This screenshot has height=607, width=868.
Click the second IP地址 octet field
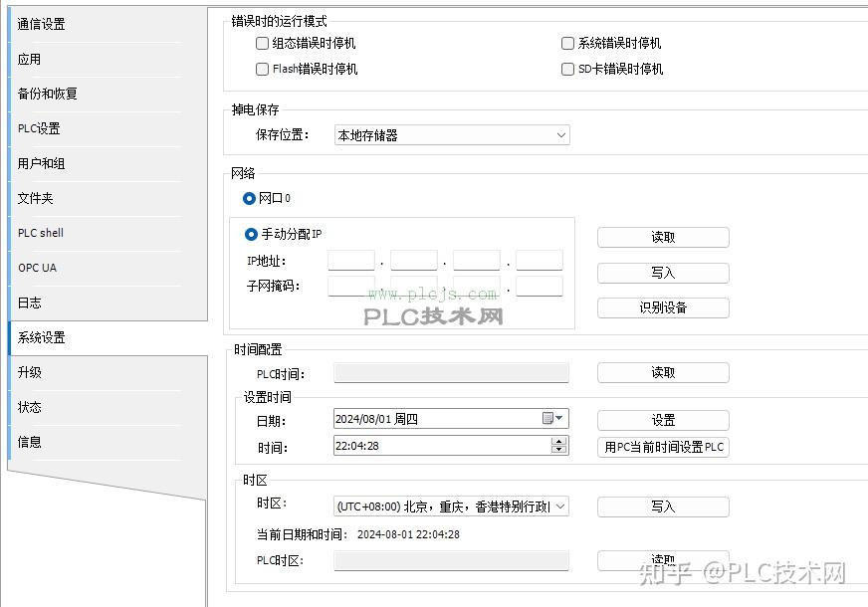(x=414, y=260)
